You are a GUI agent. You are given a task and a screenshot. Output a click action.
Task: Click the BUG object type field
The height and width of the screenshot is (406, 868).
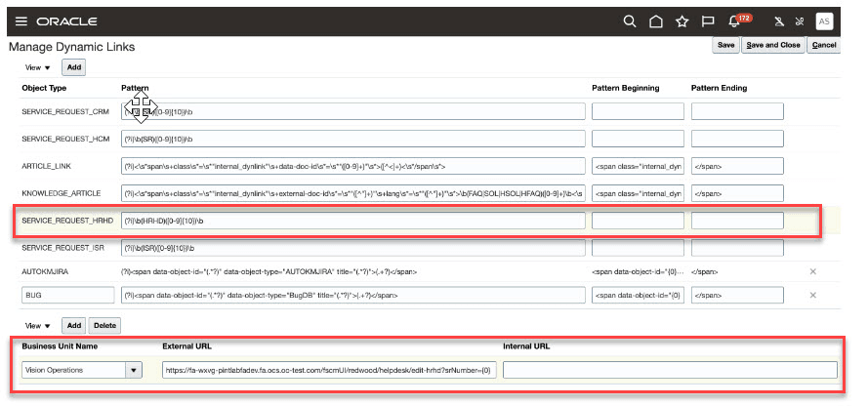click(68, 296)
